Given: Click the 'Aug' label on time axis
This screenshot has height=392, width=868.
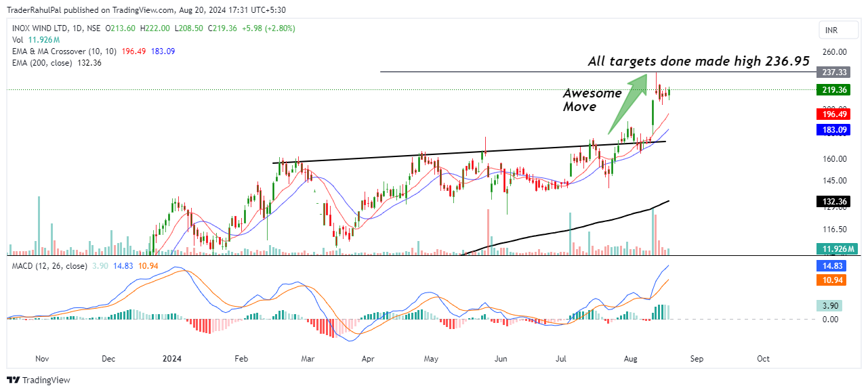Looking at the screenshot, I should [632, 359].
